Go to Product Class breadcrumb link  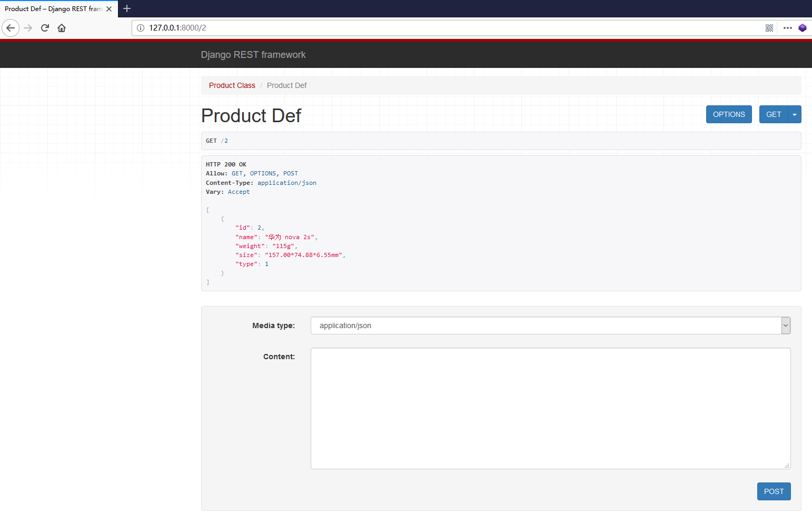232,85
